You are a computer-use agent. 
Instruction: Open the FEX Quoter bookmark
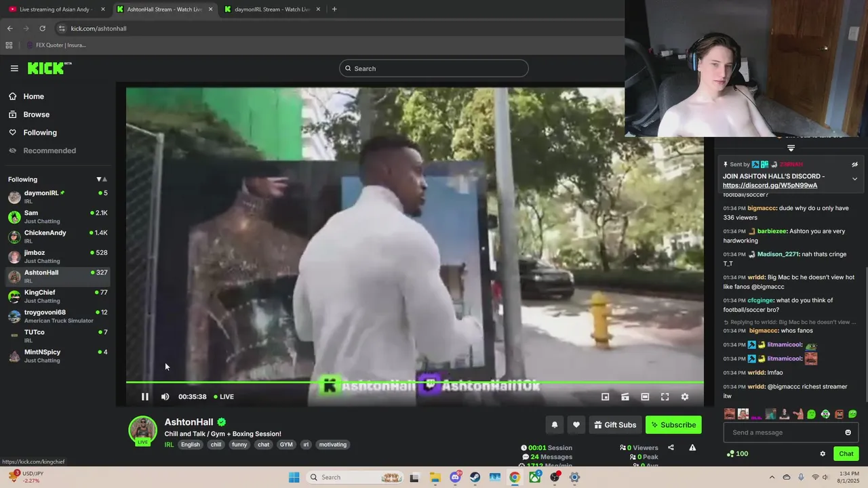point(56,45)
